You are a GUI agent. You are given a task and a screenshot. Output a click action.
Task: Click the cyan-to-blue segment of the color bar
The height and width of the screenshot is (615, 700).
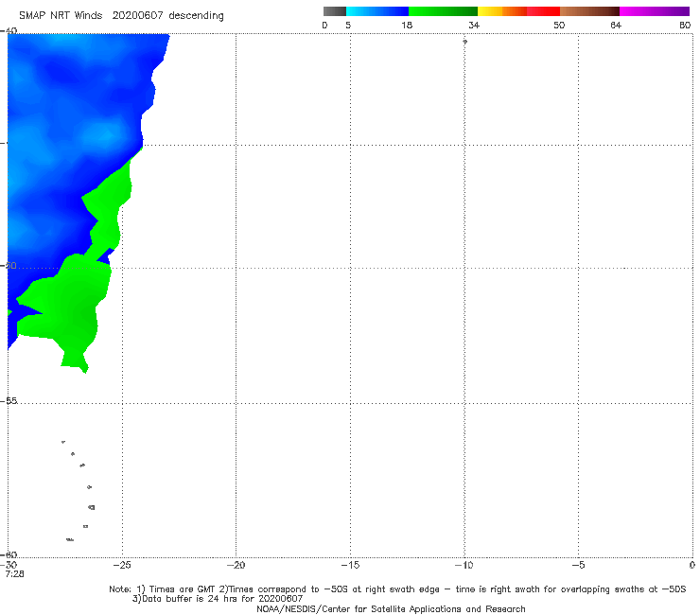coord(377,11)
